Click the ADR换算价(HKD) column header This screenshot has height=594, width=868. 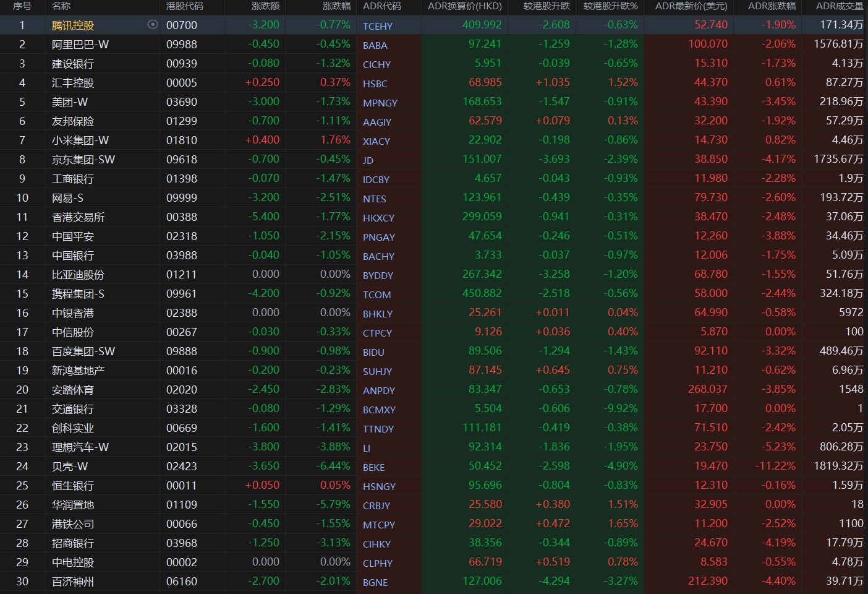coord(465,6)
